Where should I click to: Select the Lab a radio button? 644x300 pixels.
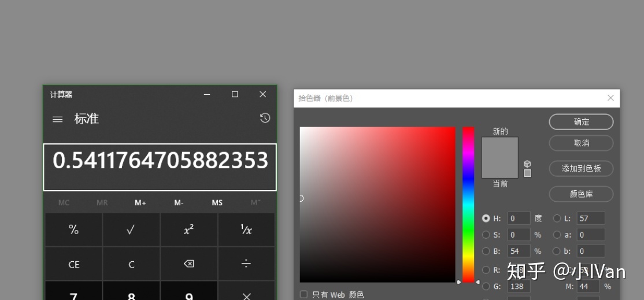click(557, 235)
